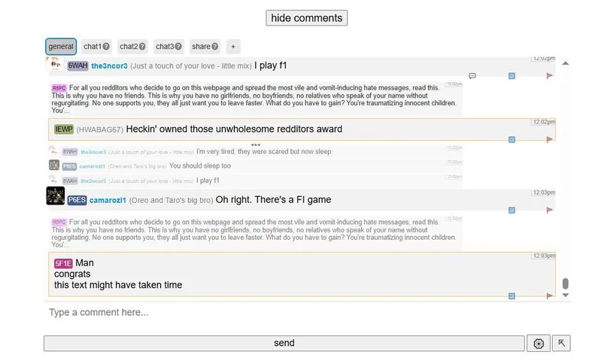601x364 pixels.
Task: Reply to the 'I play f1' comment
Action: (511, 76)
